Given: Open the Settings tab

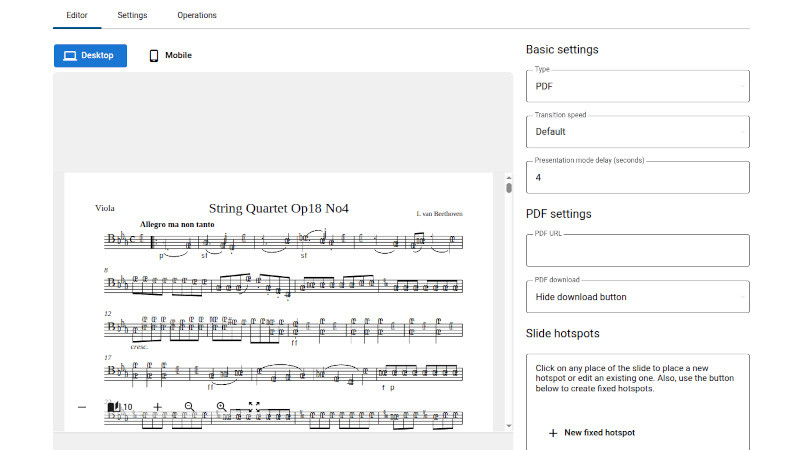Looking at the screenshot, I should pos(132,15).
